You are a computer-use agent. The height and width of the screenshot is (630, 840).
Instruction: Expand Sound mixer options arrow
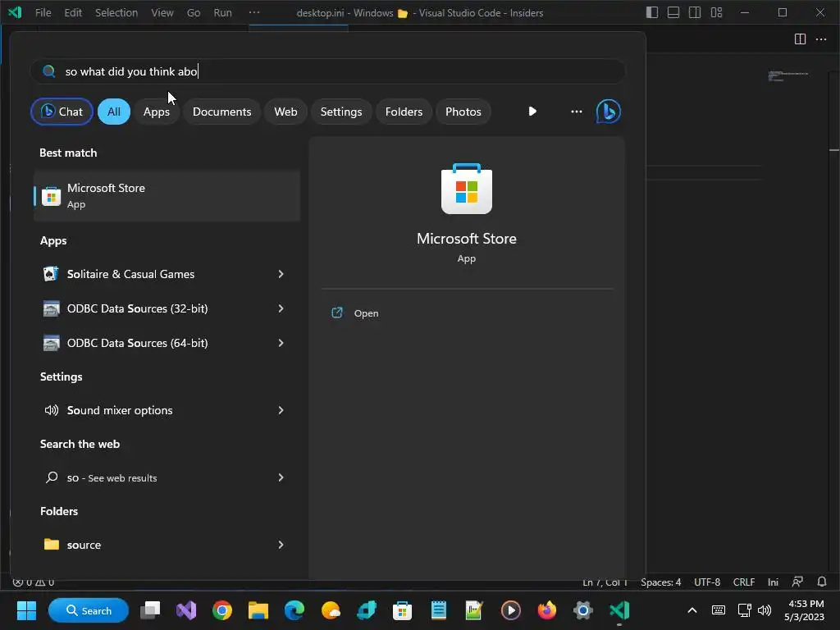(281, 410)
